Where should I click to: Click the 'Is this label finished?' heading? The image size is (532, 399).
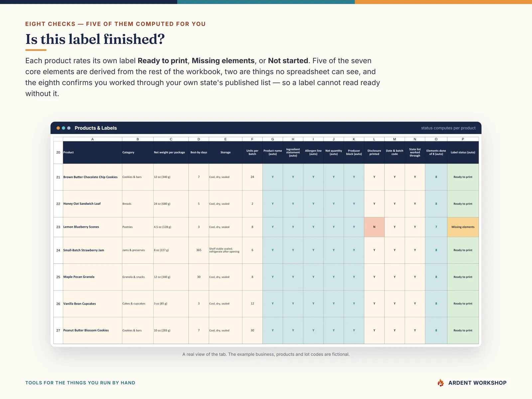[x=95, y=39]
